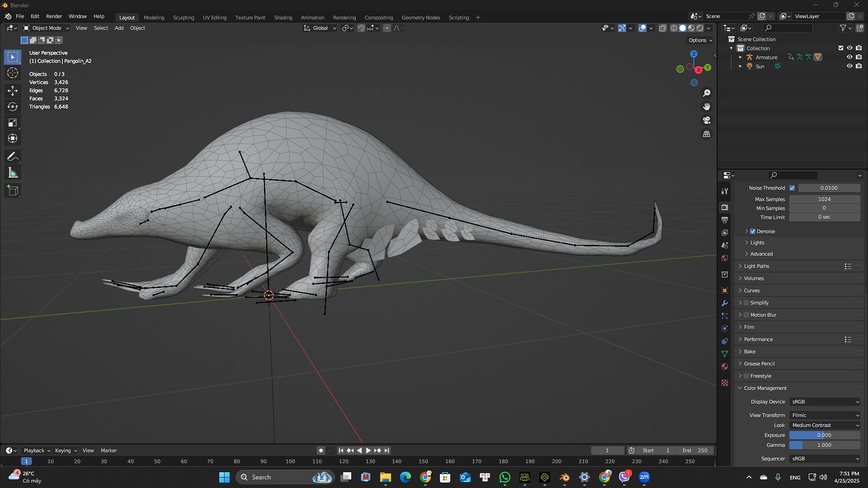
Task: Open the Render menu
Action: (54, 16)
